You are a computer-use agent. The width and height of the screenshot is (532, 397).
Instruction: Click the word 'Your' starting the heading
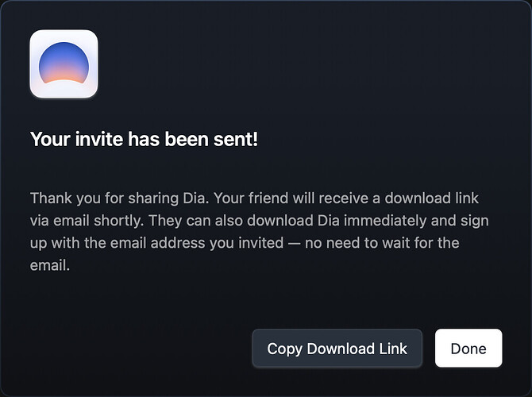[50, 139]
